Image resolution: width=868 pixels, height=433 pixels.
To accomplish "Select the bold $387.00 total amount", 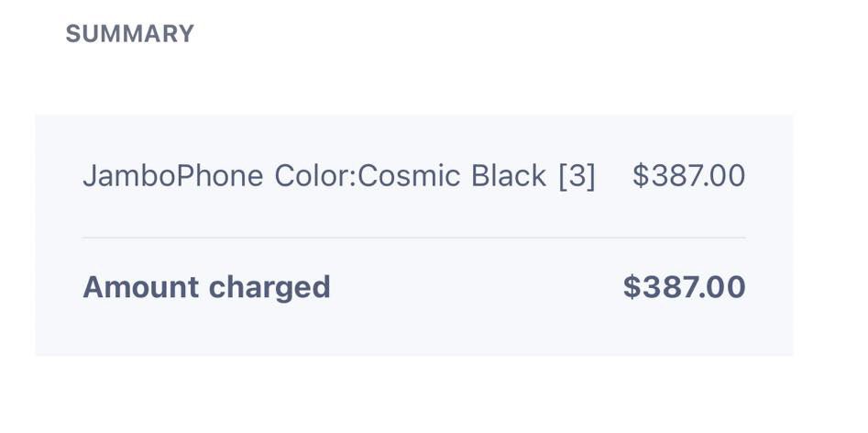I will click(x=684, y=287).
